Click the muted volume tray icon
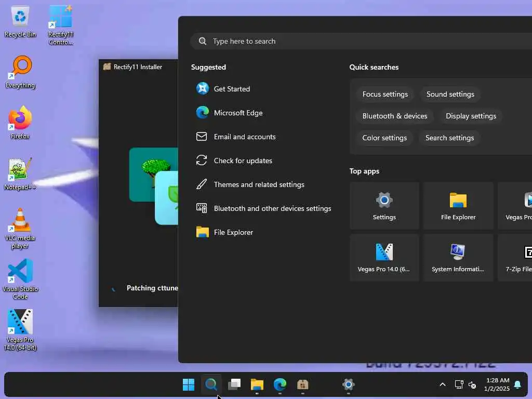 [472, 385]
